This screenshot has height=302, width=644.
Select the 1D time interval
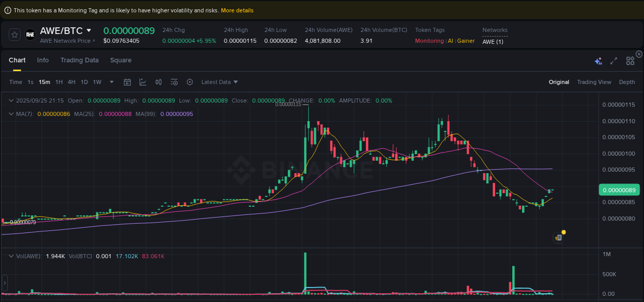click(84, 81)
